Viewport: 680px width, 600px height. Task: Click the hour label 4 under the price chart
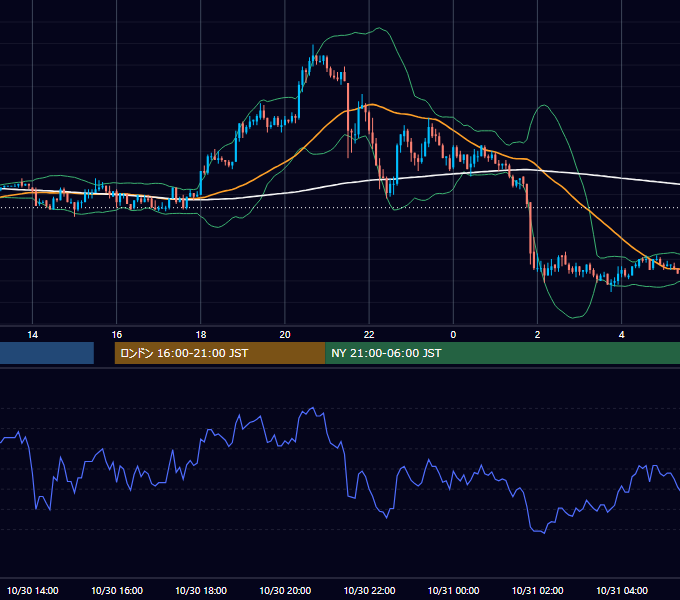tap(621, 335)
